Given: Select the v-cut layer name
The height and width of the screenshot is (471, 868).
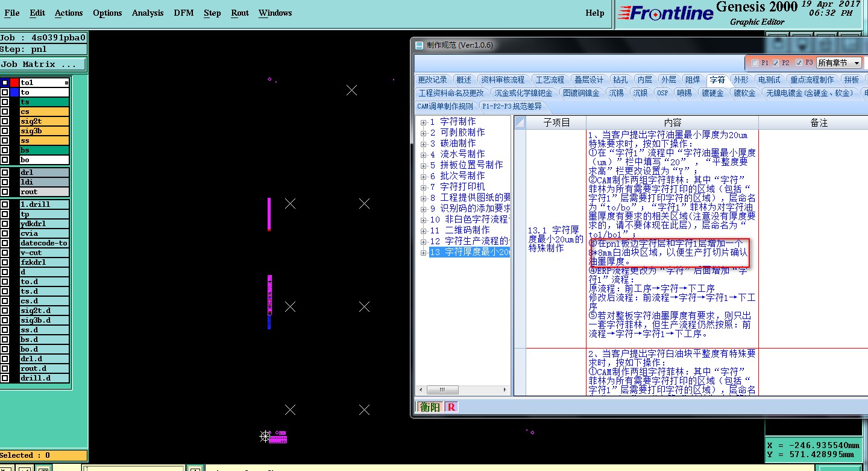Looking at the screenshot, I should (45, 253).
